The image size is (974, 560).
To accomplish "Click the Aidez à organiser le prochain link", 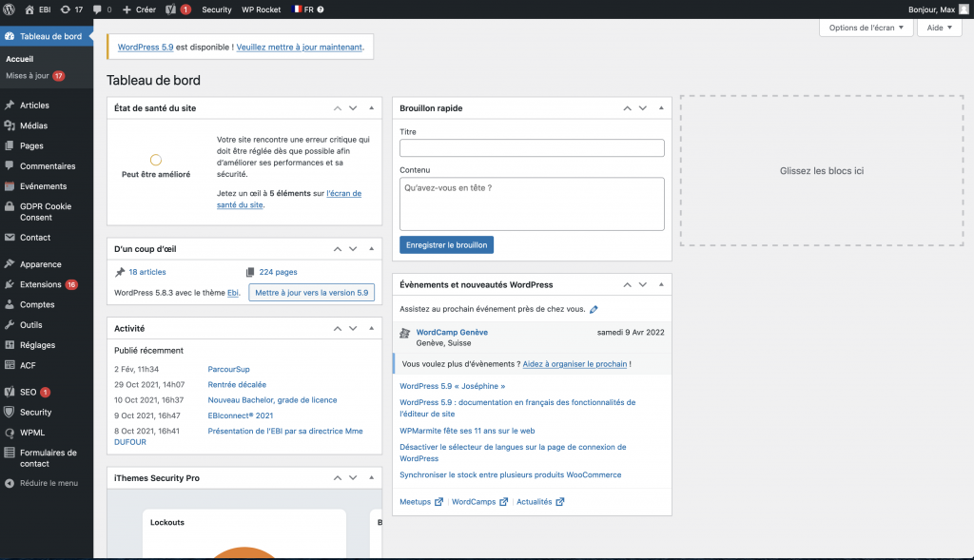I will click(x=575, y=364).
